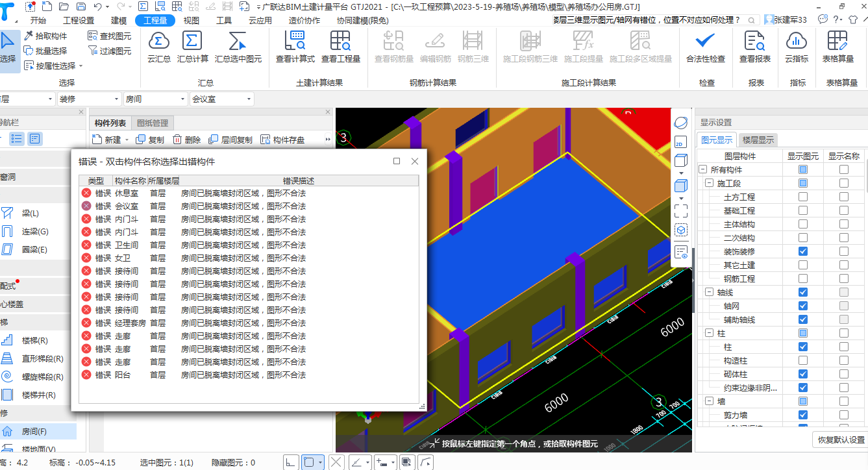Toggle 轴网 显示图元 checkbox
Viewport: 868px width, 470px height.
tap(803, 306)
